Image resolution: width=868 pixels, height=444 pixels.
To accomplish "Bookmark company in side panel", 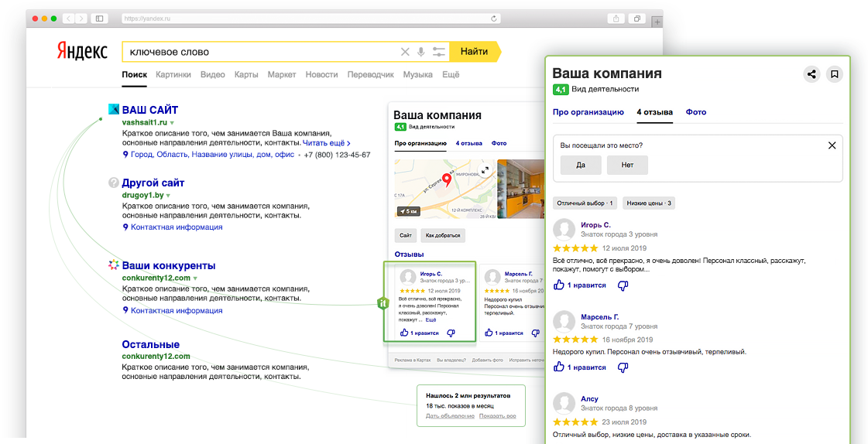I will click(834, 74).
